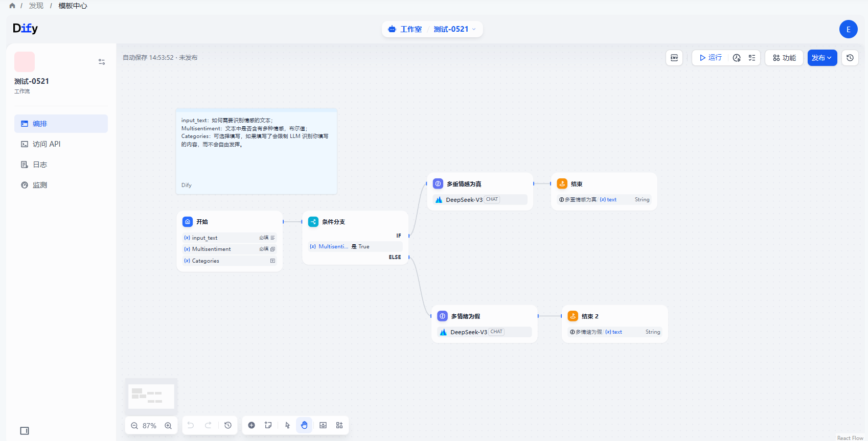This screenshot has height=441, width=868.
Task: Collapse the left sidebar panel
Action: [25, 431]
